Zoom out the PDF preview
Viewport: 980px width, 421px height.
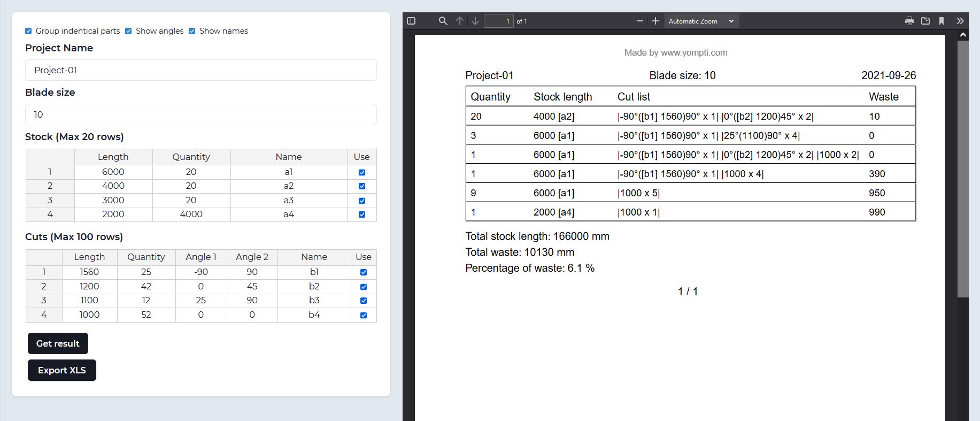(x=639, y=21)
